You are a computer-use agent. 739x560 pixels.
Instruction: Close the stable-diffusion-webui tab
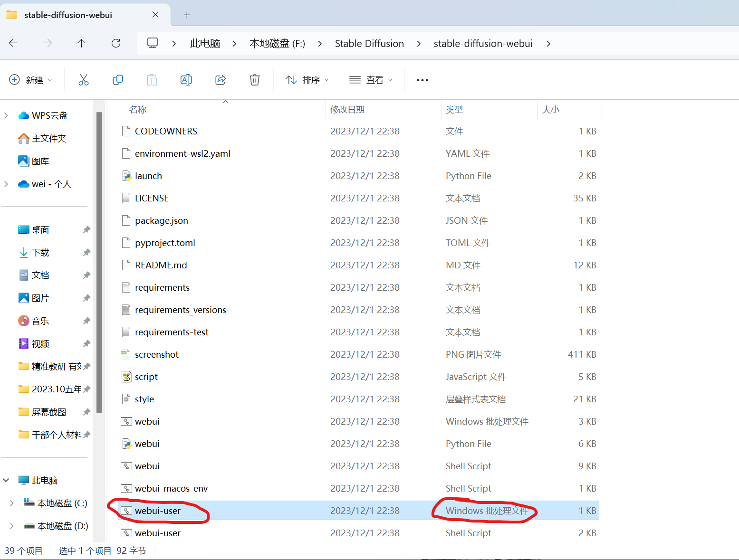155,15
